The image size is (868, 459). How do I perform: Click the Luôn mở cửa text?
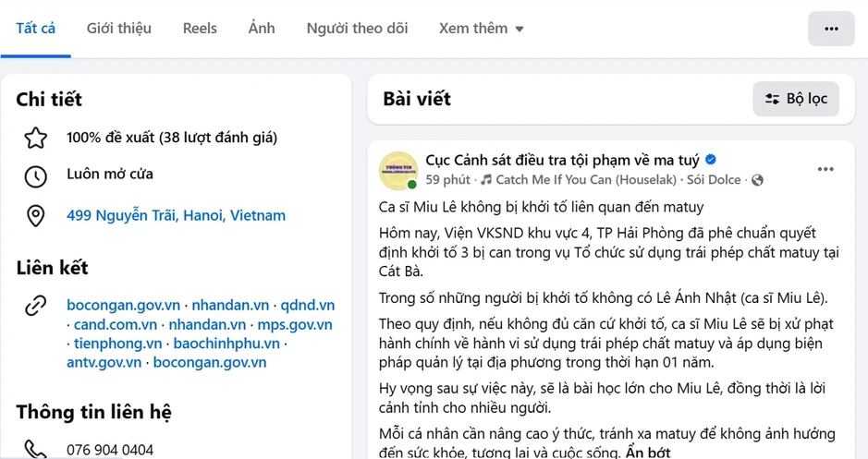click(x=110, y=174)
